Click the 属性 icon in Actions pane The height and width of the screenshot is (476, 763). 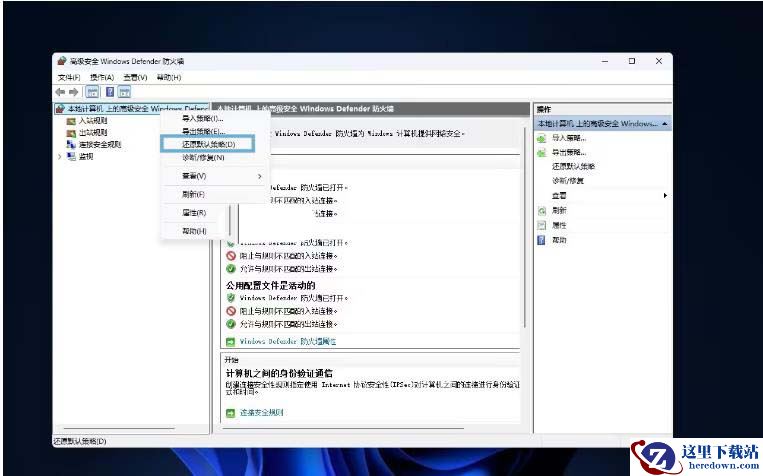point(542,225)
